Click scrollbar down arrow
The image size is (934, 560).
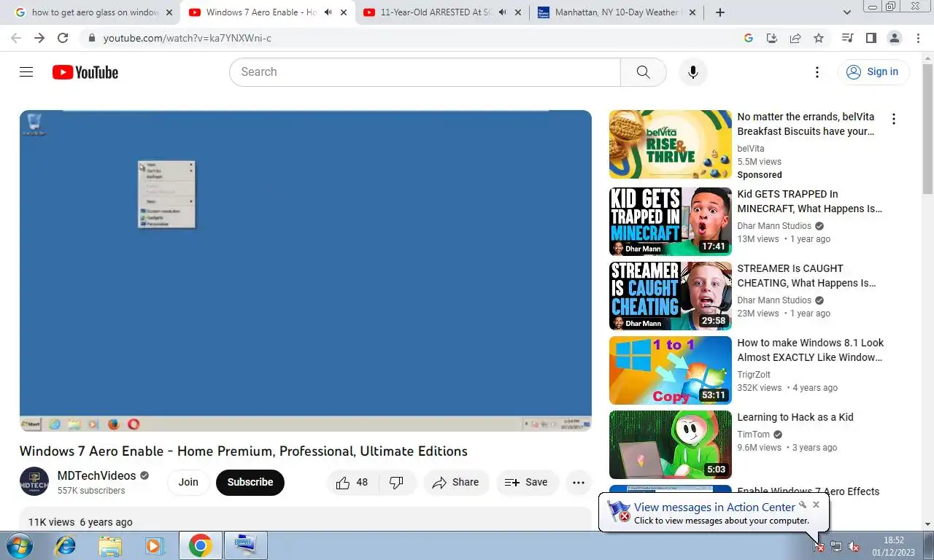927,524
